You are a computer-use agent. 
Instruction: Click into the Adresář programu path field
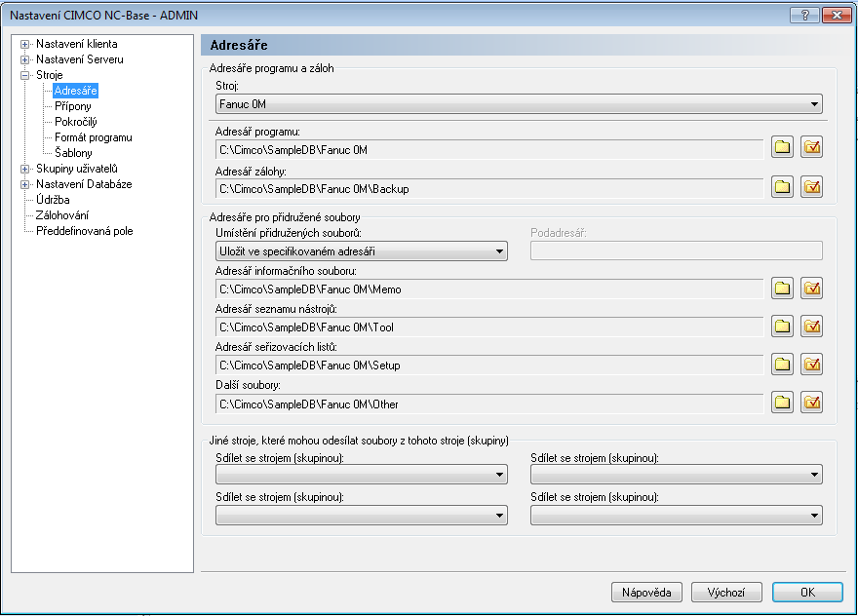[x=489, y=150]
